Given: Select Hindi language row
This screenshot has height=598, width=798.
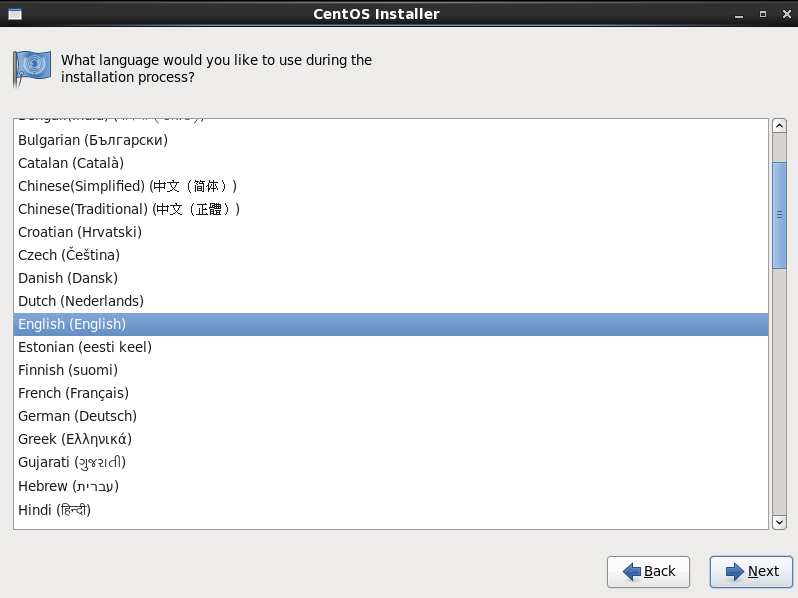Looking at the screenshot, I should [x=391, y=509].
